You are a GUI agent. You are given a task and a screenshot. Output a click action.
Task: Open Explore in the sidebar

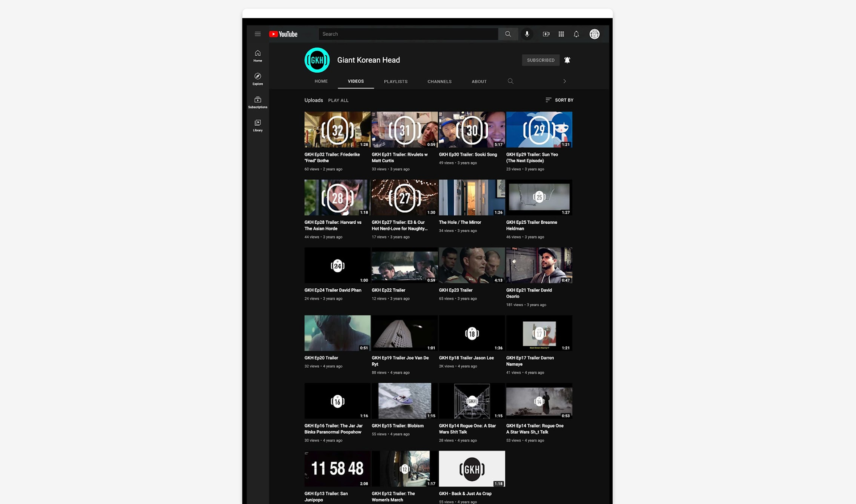(x=258, y=79)
